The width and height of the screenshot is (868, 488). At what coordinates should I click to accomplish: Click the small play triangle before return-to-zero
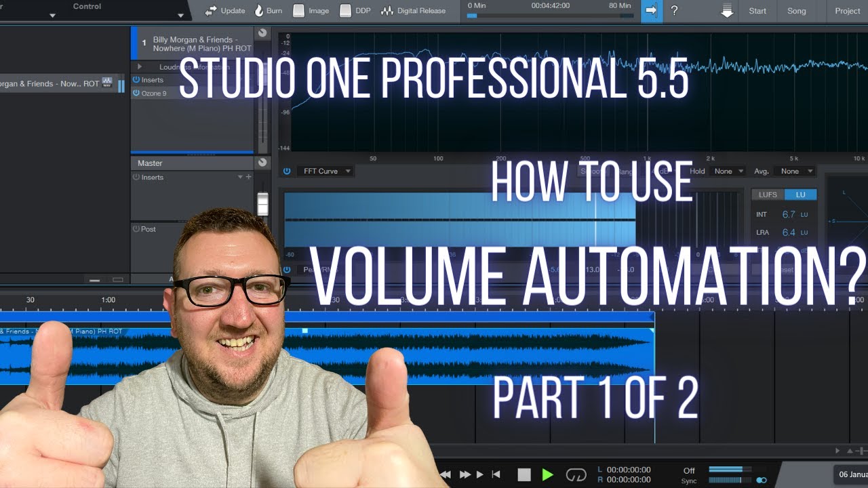pos(480,474)
